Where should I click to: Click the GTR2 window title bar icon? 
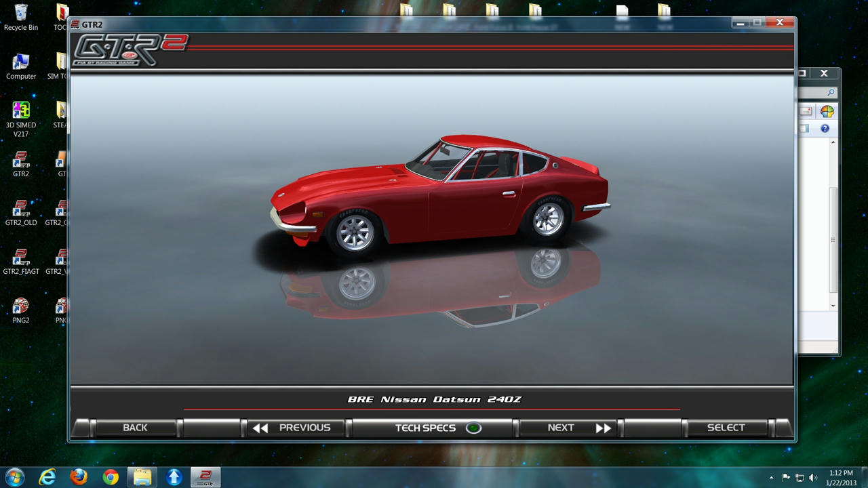tap(75, 24)
